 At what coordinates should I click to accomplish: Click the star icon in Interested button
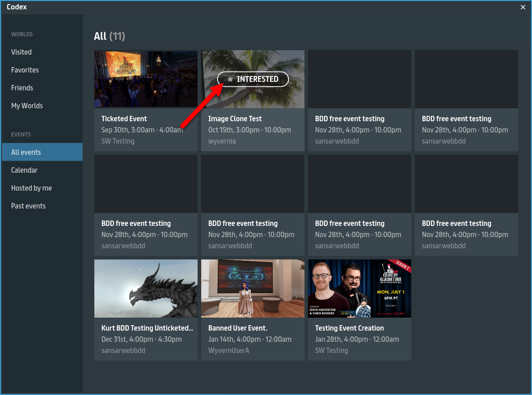[230, 79]
